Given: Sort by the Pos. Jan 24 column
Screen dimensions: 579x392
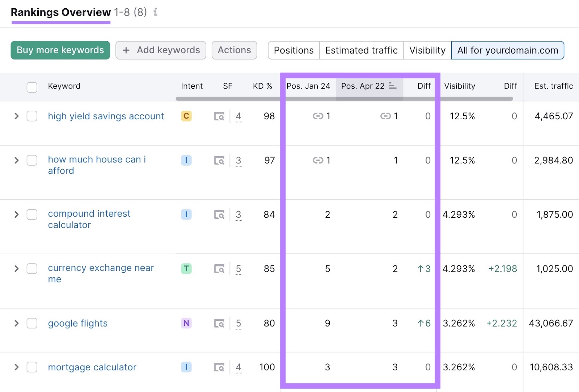Looking at the screenshot, I should pos(308,86).
